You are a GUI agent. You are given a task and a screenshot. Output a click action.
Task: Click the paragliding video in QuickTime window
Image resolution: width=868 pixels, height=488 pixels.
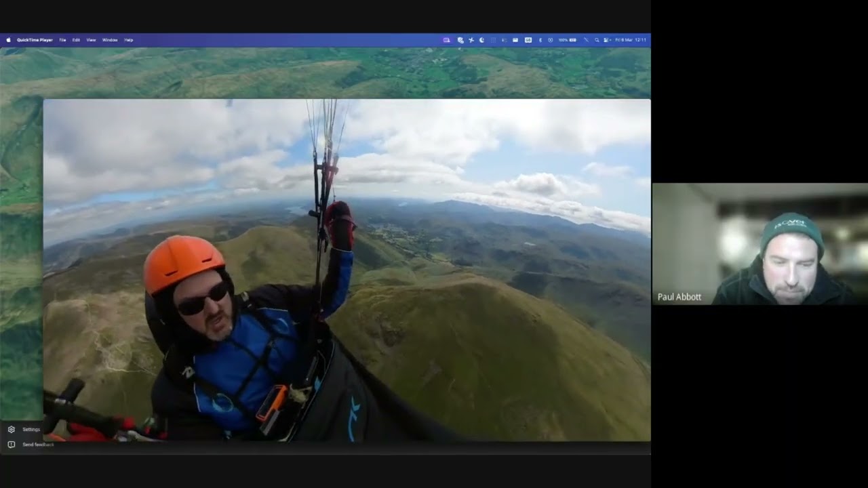click(x=347, y=270)
